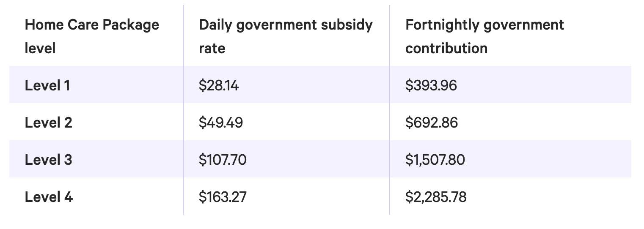Select the Level 2 row label
The width and height of the screenshot is (644, 229).
[49, 123]
